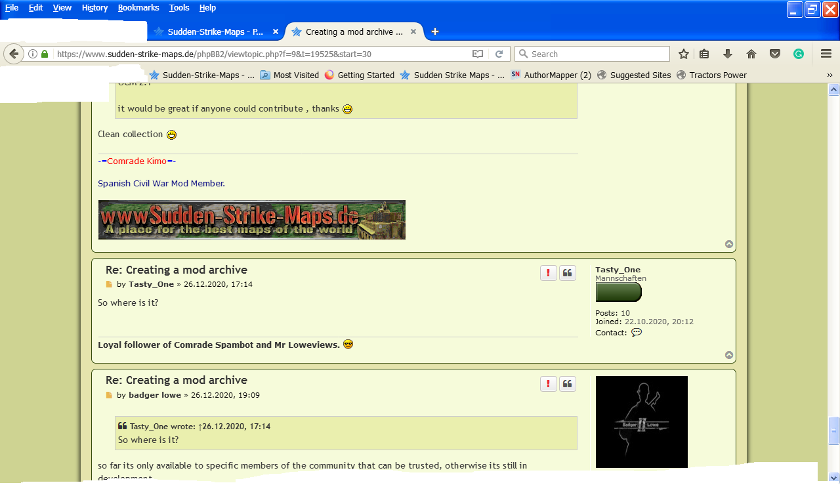840x504 pixels.
Task: Open Tasty_One's contact speech bubble icon
Action: tap(636, 333)
